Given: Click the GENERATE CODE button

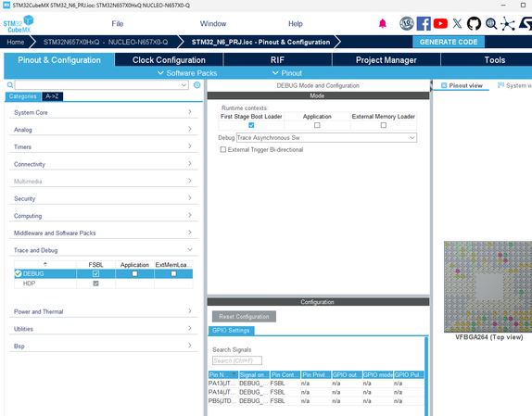Looking at the screenshot, I should (x=449, y=42).
